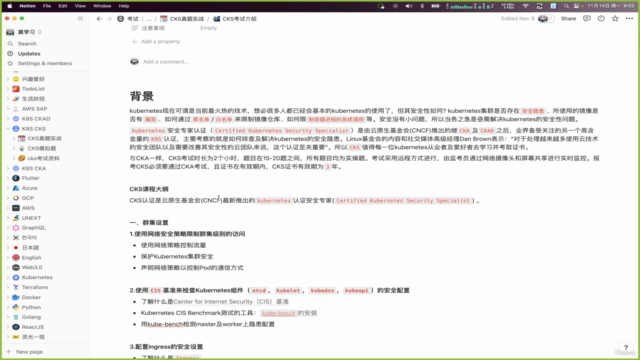The width and height of the screenshot is (640, 360).
Task: Open the help question mark button
Action: click(626, 348)
